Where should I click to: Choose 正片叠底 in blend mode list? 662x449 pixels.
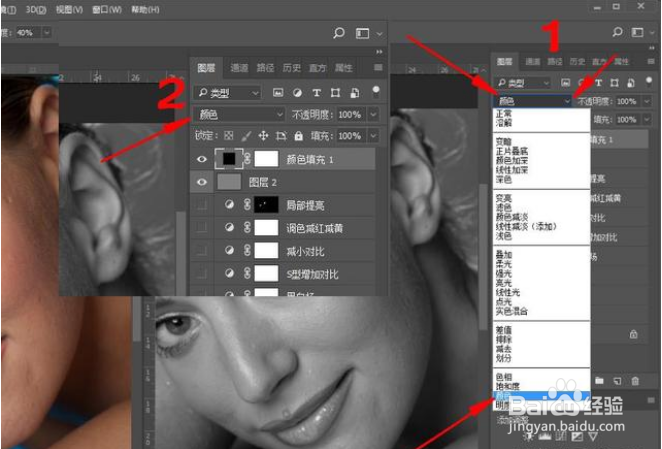point(512,151)
